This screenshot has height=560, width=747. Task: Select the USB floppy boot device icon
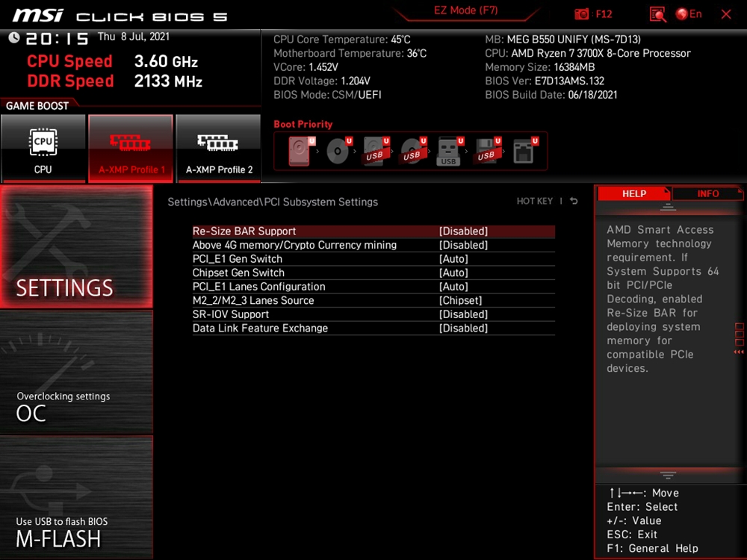(x=486, y=152)
